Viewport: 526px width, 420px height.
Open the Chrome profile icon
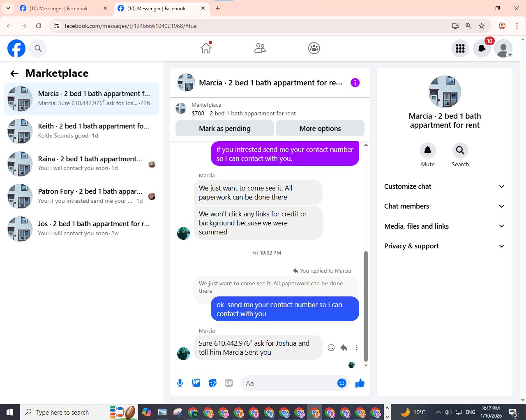coord(502,26)
